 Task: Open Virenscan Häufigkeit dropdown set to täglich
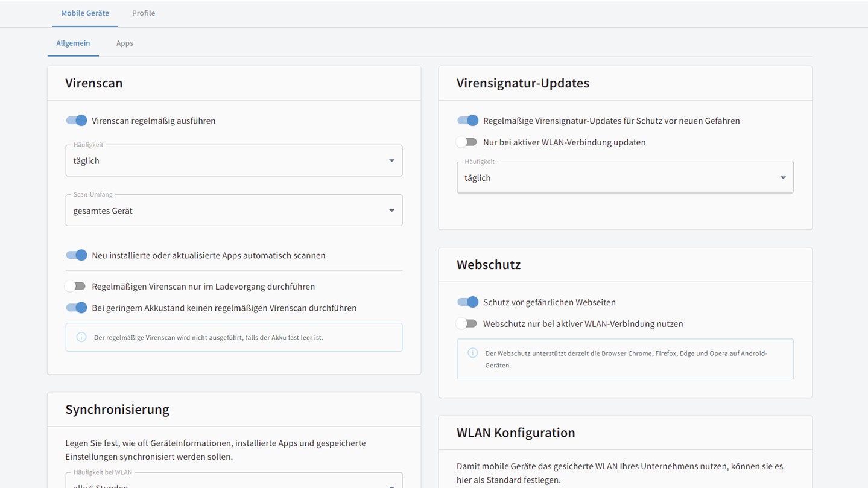[x=233, y=161]
